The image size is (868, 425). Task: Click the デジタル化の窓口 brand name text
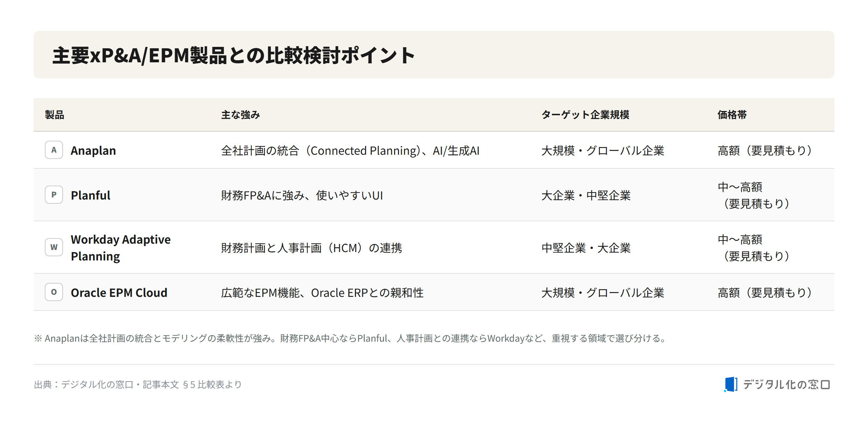[786, 384]
